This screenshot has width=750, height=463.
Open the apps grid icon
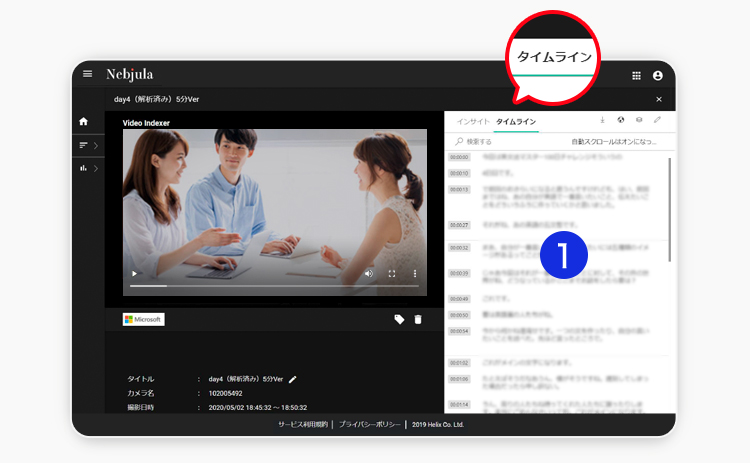636,76
